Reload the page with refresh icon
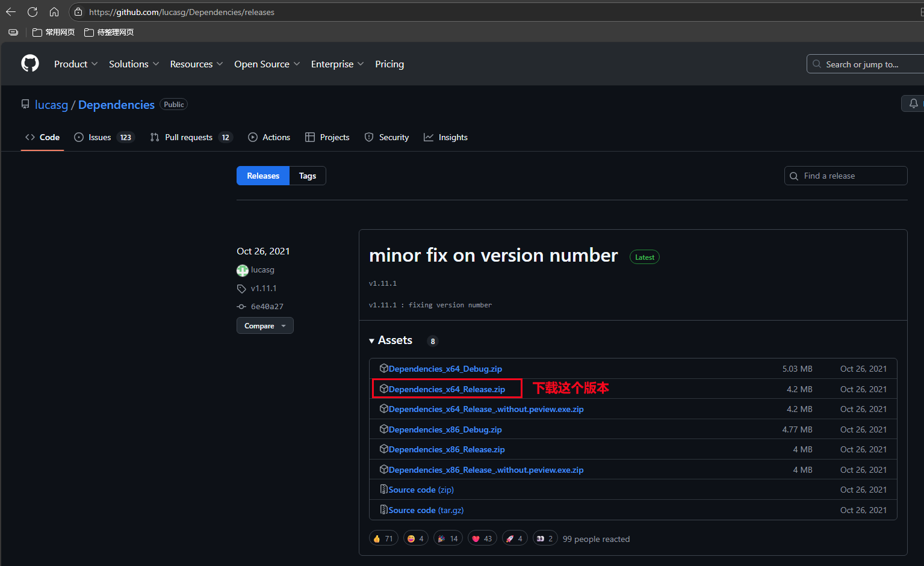Image resolution: width=924 pixels, height=566 pixels. point(33,12)
